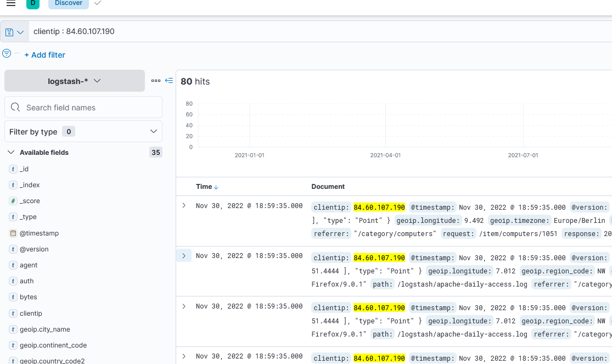Click the text type icon beside _type
Viewport: 612px width, 364px height.
click(13, 217)
